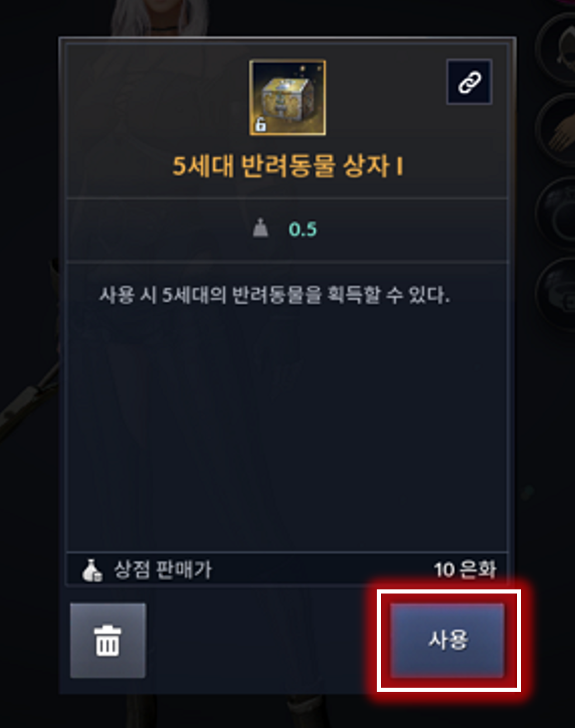Select the 5th generation pet chest icon
Image resolution: width=575 pixels, height=728 pixels.
288,98
